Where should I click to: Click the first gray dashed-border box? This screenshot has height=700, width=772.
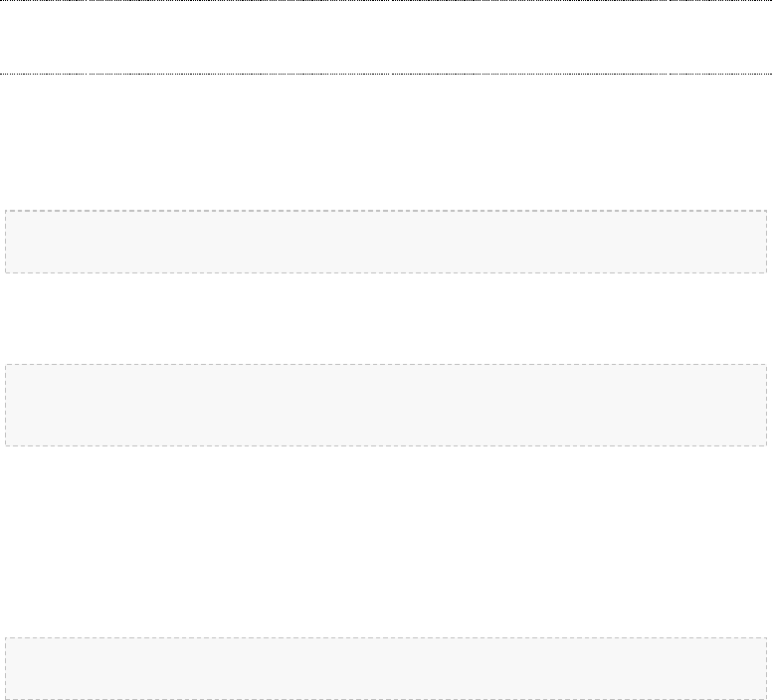point(386,242)
